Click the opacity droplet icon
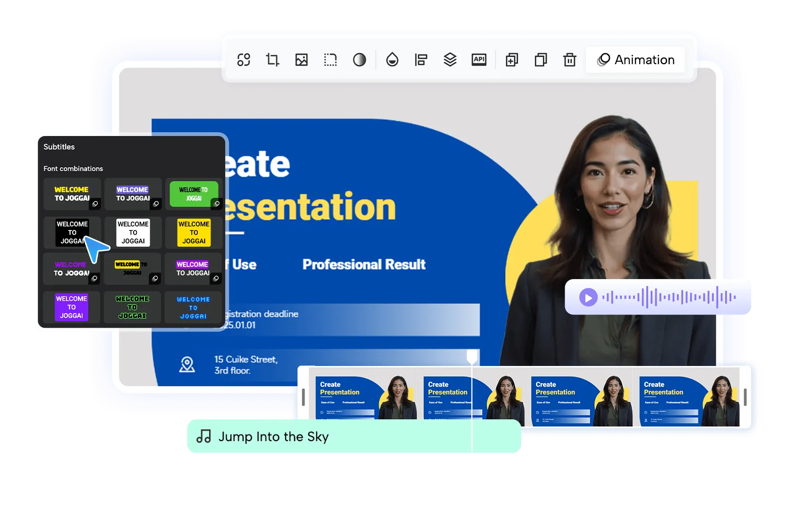The width and height of the screenshot is (812, 510). point(392,60)
